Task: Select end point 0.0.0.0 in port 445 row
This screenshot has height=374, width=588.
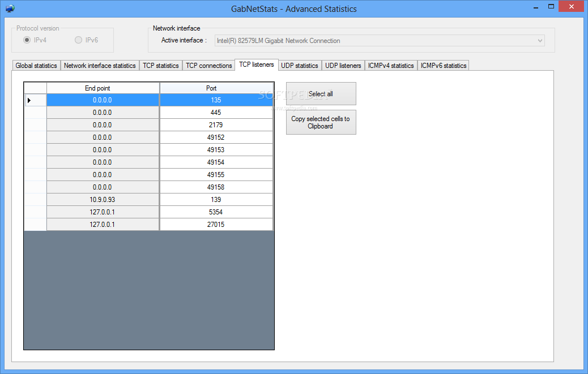Action: pyautogui.click(x=103, y=113)
